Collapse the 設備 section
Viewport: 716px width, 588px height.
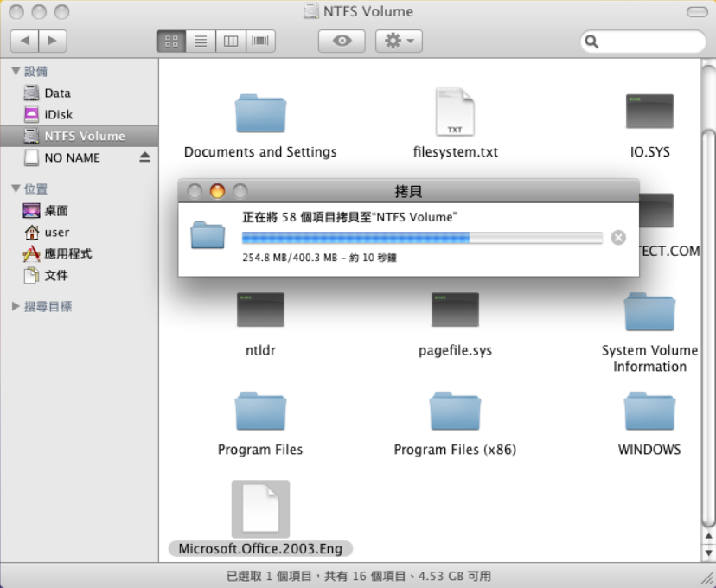coord(16,71)
